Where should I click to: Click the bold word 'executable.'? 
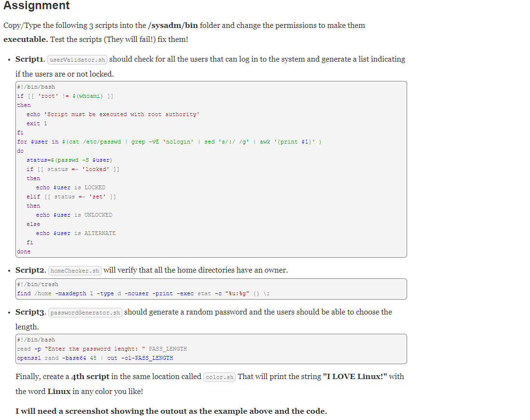(26, 39)
